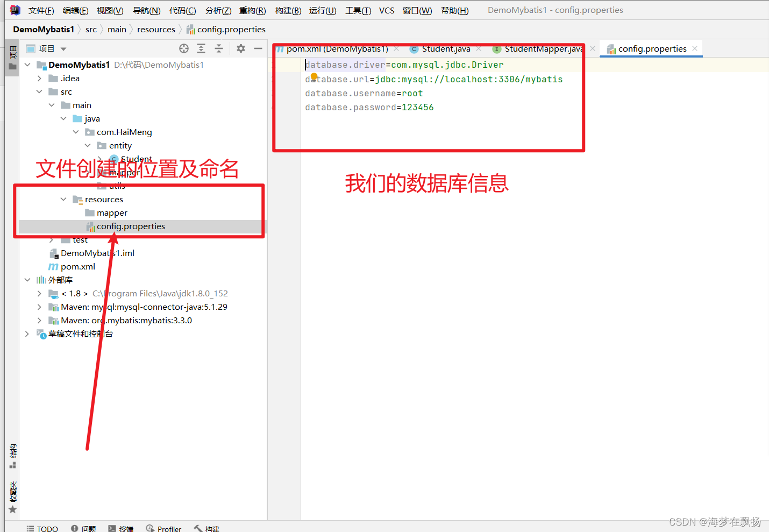
Task: Select DemoMybatis1.iml file in tree
Action: click(x=91, y=253)
